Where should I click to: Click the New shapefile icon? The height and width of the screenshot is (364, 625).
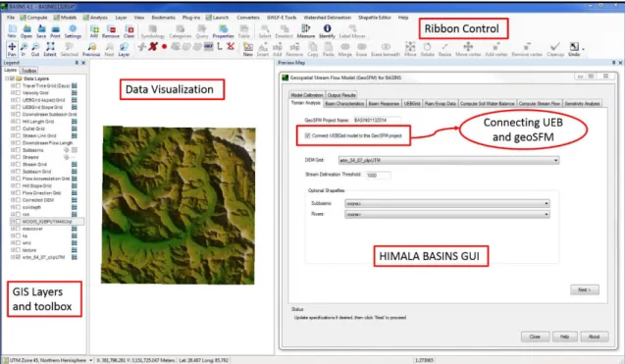[x=248, y=48]
